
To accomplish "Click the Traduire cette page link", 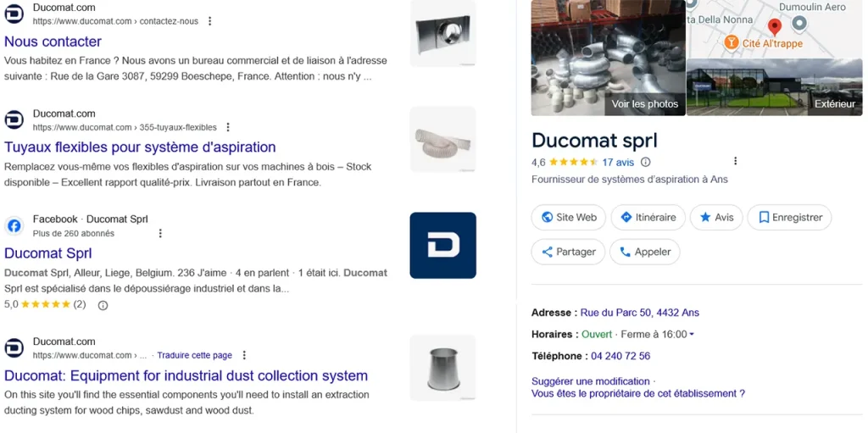I will 194,356.
